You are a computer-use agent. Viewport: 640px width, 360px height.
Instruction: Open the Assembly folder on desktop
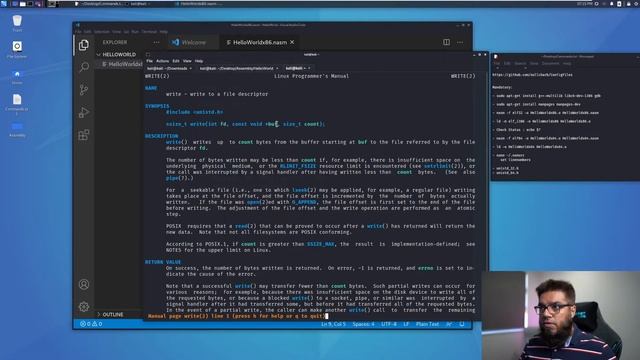click(17, 129)
